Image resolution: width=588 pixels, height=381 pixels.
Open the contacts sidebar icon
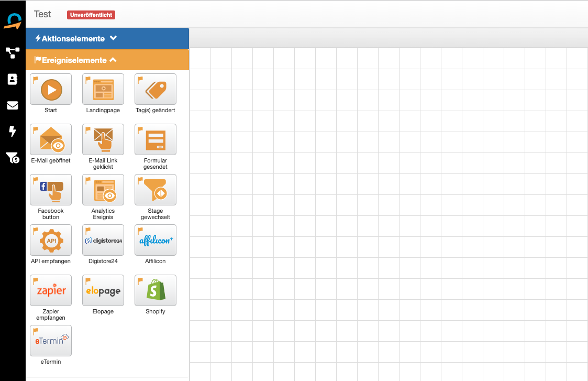(13, 79)
